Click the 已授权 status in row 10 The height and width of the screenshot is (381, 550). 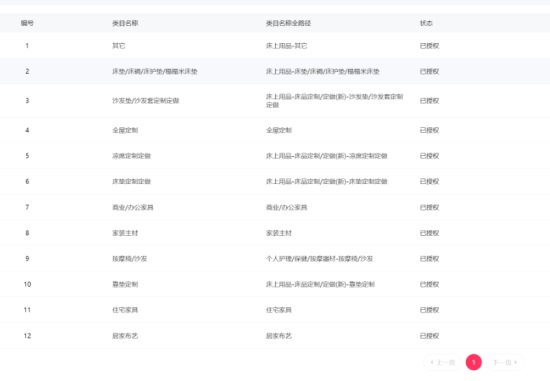point(429,284)
